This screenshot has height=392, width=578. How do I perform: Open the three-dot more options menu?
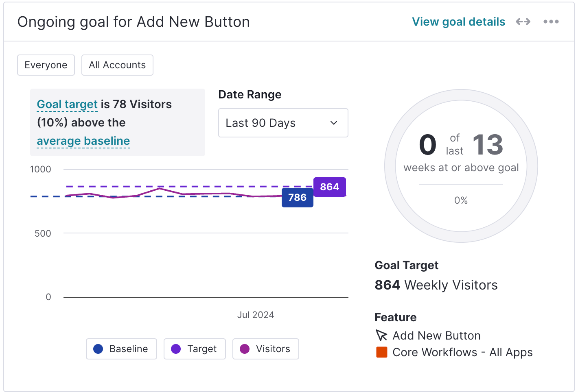[x=551, y=22]
